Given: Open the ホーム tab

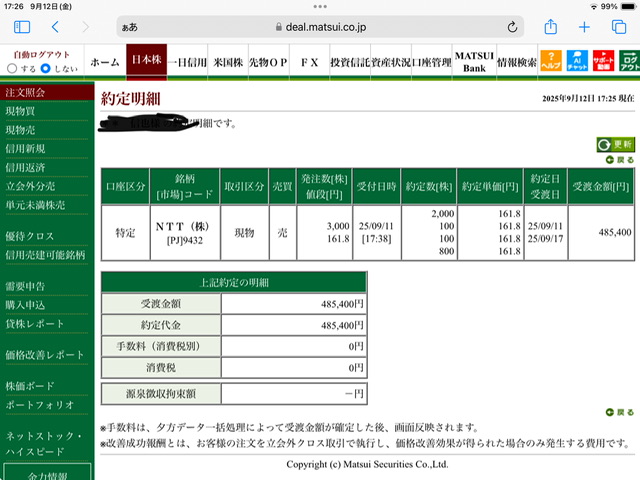Looking at the screenshot, I should point(105,62).
